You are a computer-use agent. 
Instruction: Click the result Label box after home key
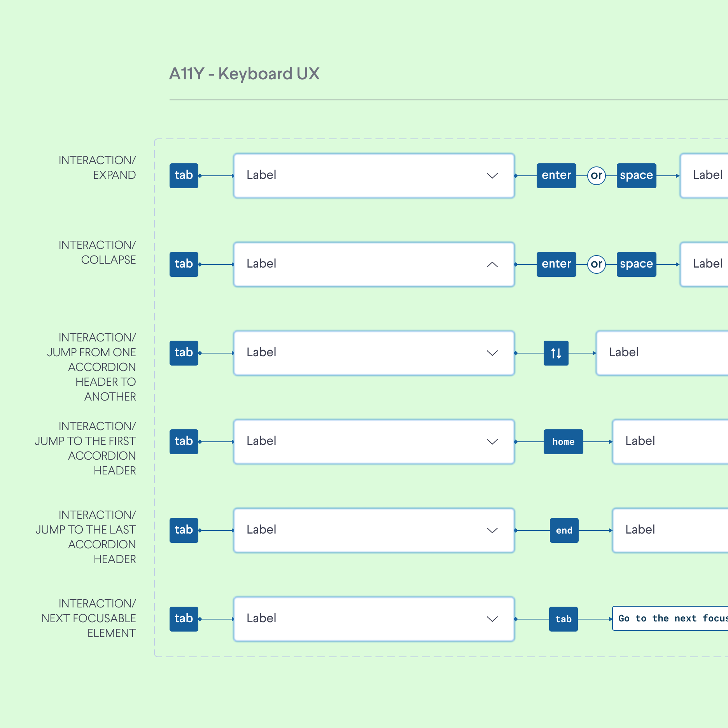point(670,442)
